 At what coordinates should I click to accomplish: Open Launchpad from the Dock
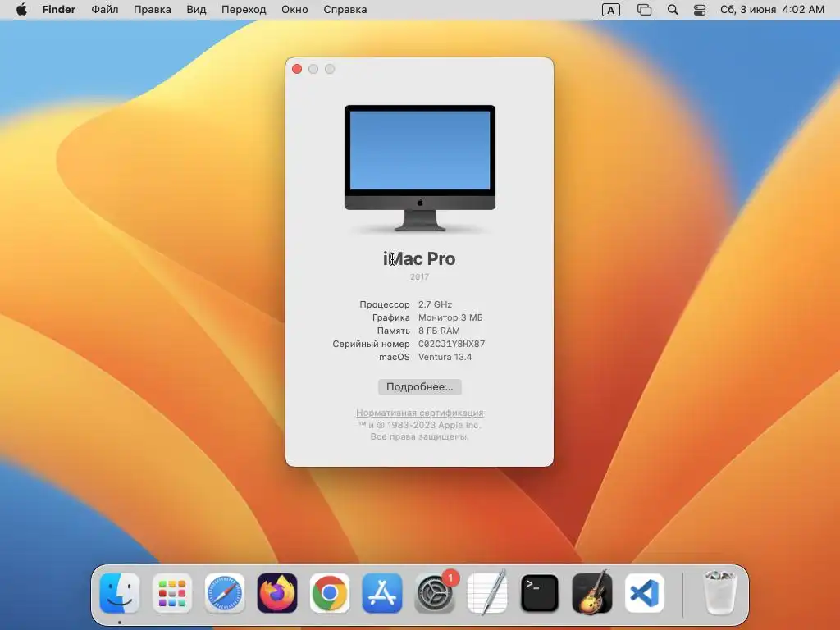[172, 593]
